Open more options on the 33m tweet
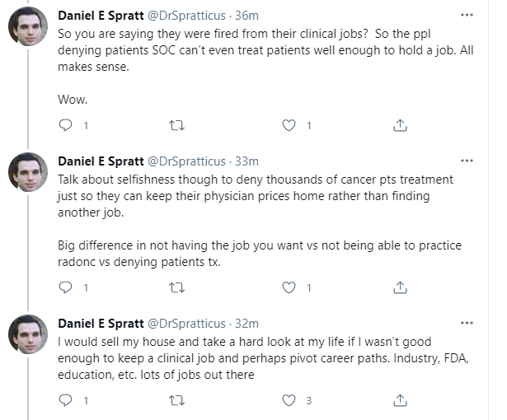Screen dimensions: 507x420 point(467,161)
